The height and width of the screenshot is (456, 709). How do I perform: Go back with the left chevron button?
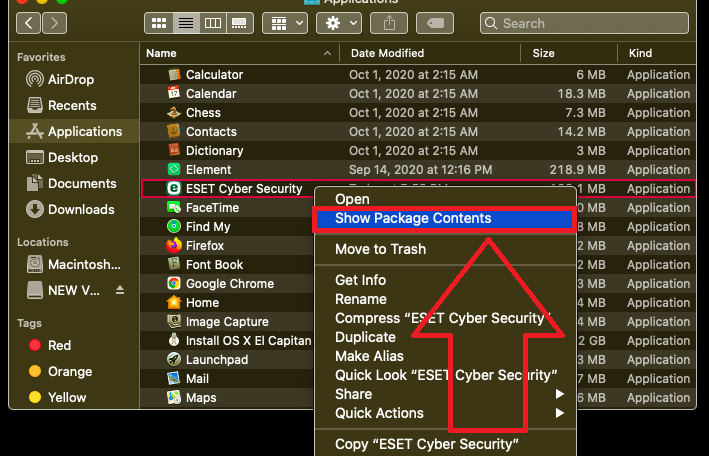28,23
